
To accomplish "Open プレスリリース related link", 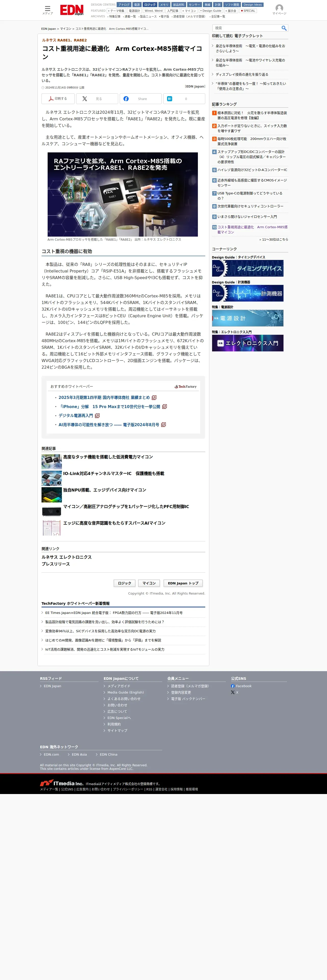I will click(x=56, y=564).
